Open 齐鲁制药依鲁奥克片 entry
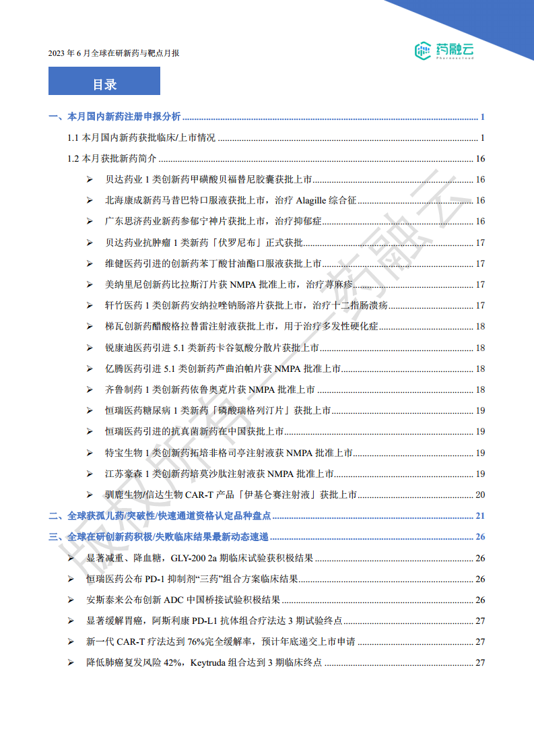The image size is (534, 756). pos(286,389)
